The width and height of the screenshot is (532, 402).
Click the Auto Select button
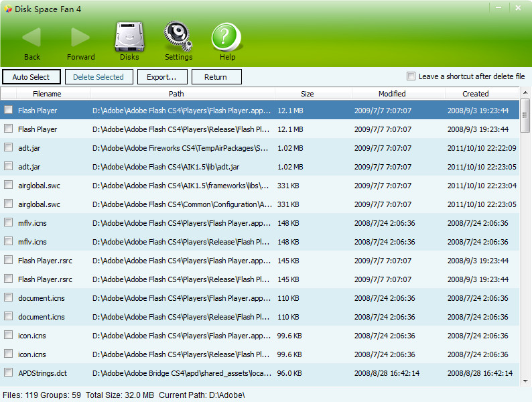coord(31,77)
